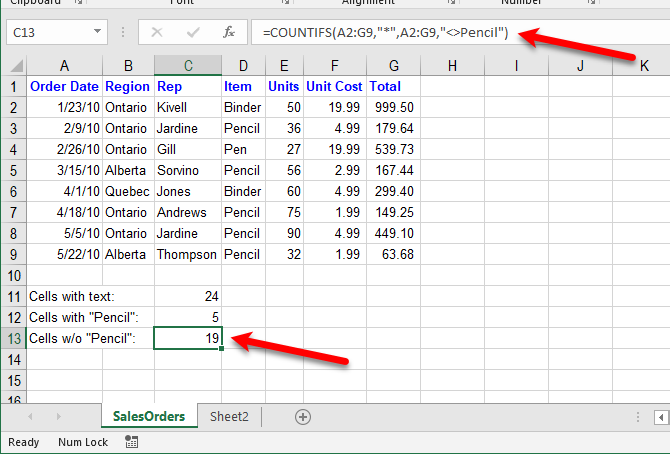Click the "Total" header cell in G1
670x454 pixels.
click(385, 86)
